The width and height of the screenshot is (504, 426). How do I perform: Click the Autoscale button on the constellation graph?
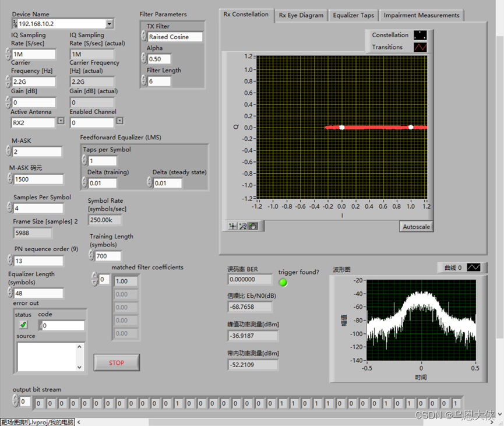(416, 226)
